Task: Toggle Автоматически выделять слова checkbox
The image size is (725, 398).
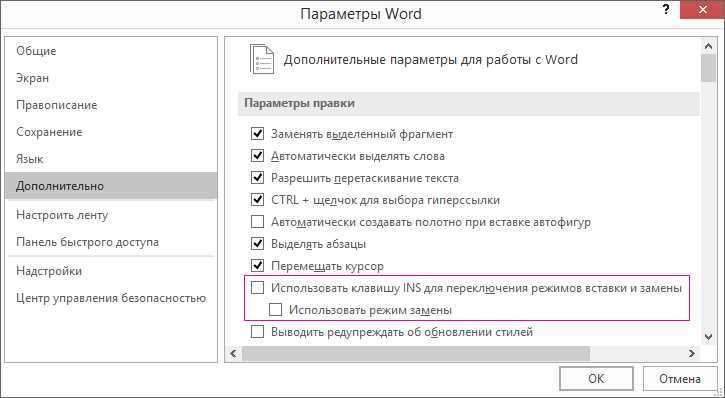Action: point(257,156)
